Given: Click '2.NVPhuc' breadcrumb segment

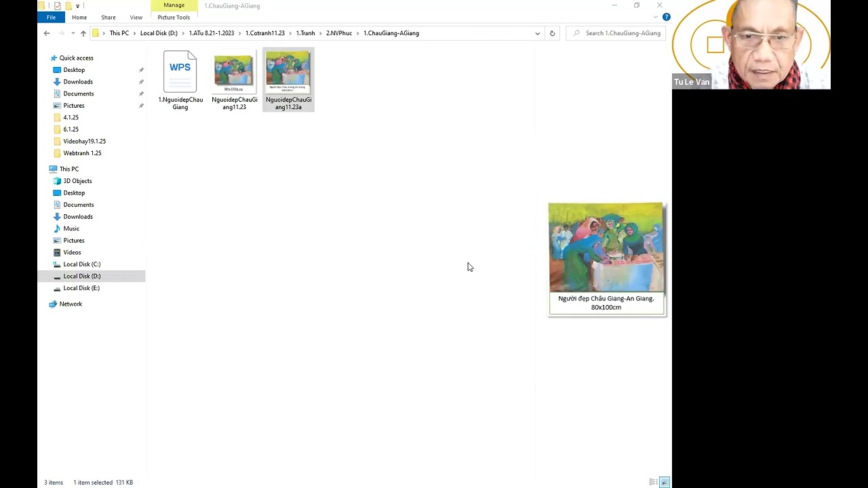Looking at the screenshot, I should pos(339,33).
